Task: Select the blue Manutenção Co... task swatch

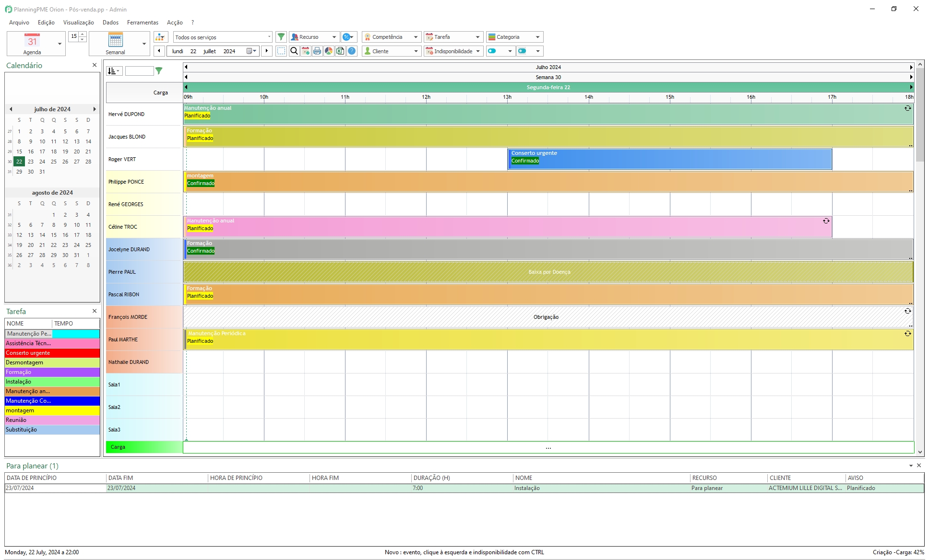Action: point(52,401)
